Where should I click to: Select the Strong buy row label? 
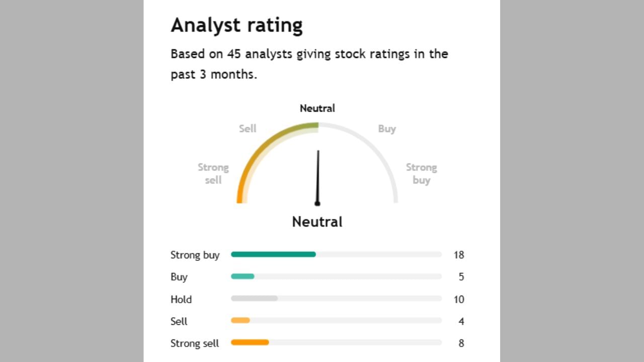(195, 255)
